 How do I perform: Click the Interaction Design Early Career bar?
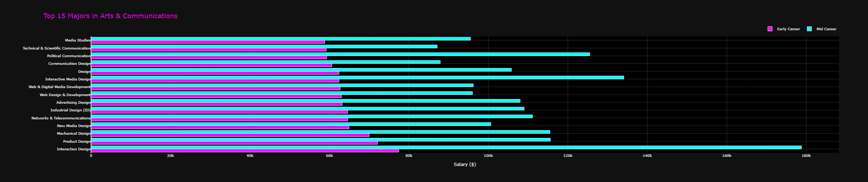tap(245, 151)
